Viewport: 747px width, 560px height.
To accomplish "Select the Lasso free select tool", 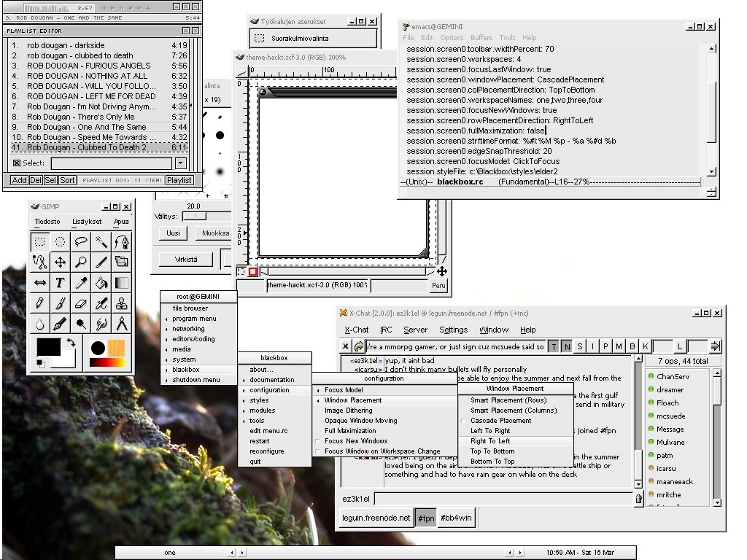I will (81, 242).
